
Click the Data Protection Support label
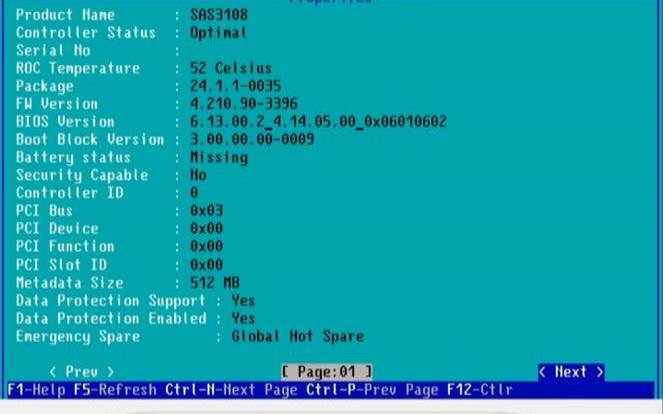coord(111,301)
